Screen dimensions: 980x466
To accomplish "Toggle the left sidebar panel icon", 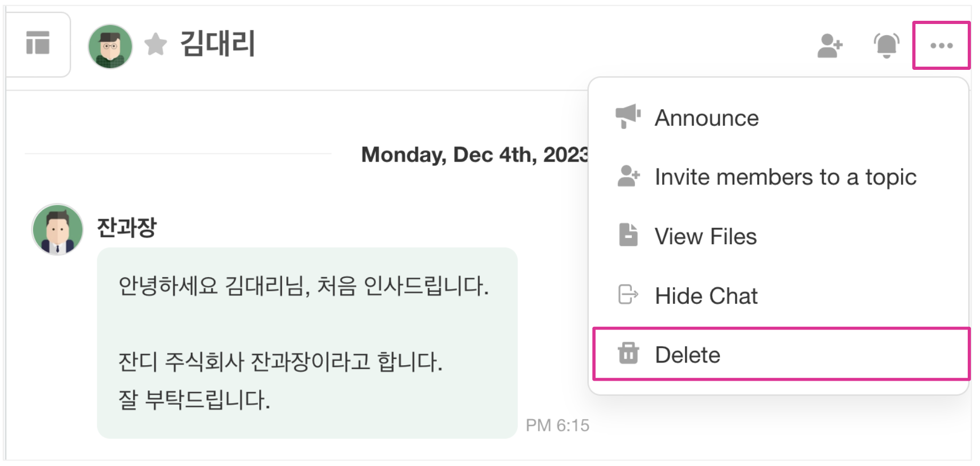I will click(x=38, y=43).
